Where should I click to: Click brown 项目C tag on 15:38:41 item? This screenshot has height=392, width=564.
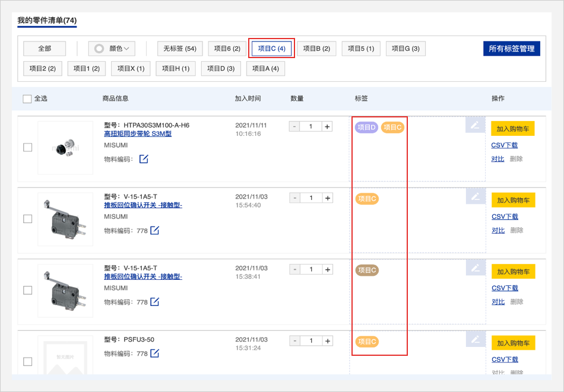367,270
